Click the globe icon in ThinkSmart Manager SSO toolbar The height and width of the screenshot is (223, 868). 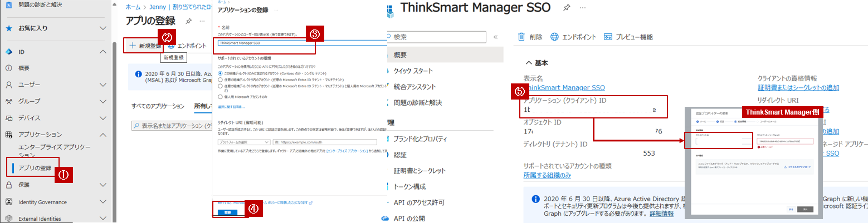(554, 37)
